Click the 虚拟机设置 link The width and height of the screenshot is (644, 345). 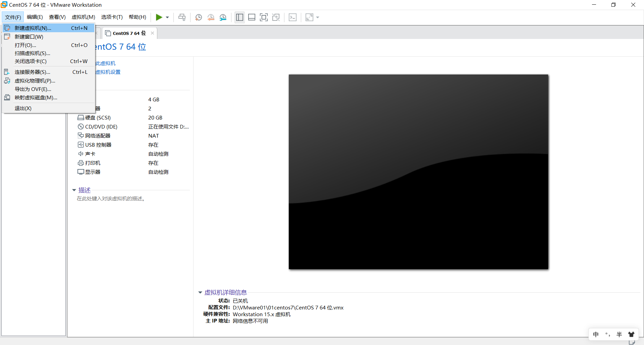tap(108, 72)
